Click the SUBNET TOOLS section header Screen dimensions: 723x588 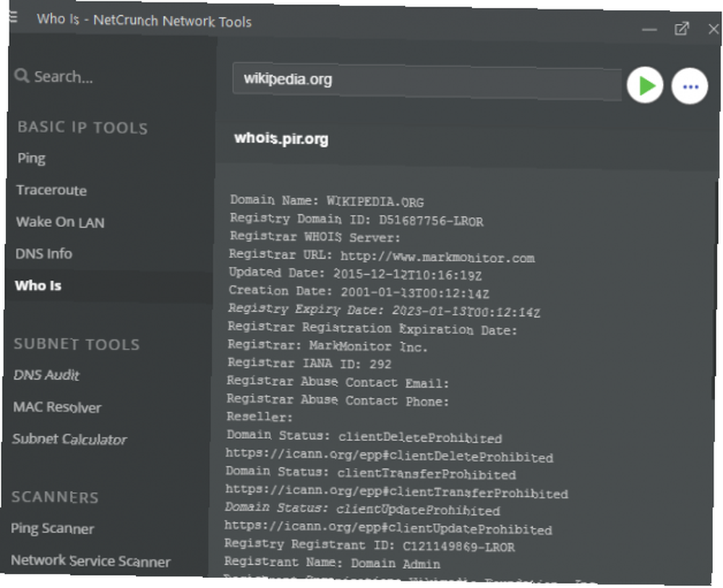[77, 344]
